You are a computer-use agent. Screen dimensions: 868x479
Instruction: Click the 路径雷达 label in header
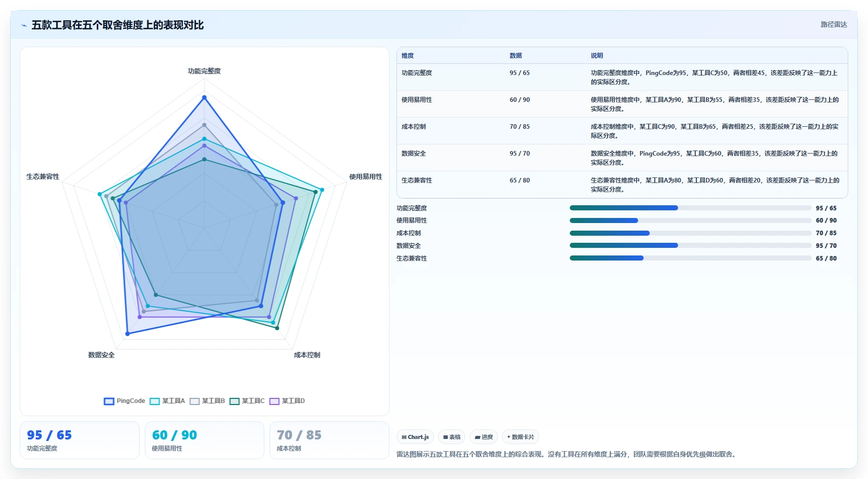(834, 24)
